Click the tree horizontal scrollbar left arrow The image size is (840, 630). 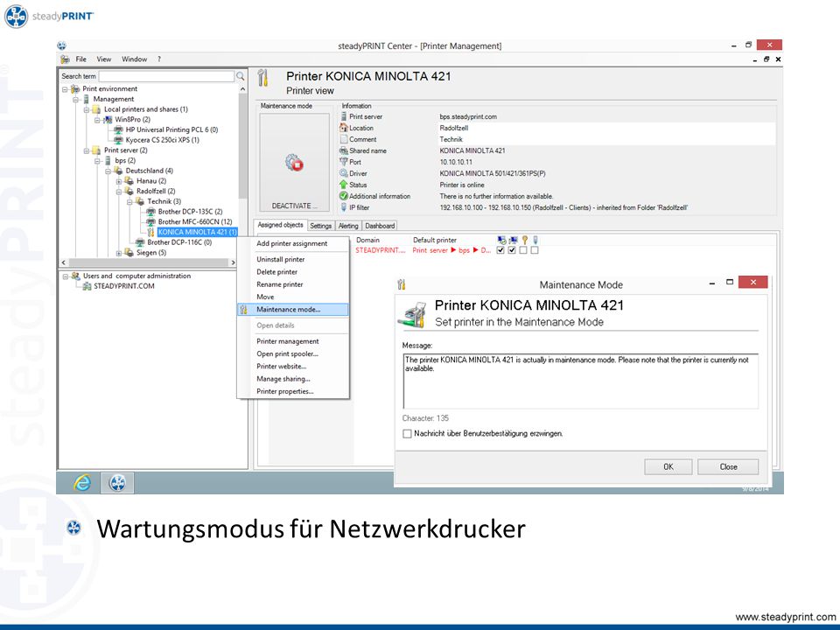[x=64, y=262]
